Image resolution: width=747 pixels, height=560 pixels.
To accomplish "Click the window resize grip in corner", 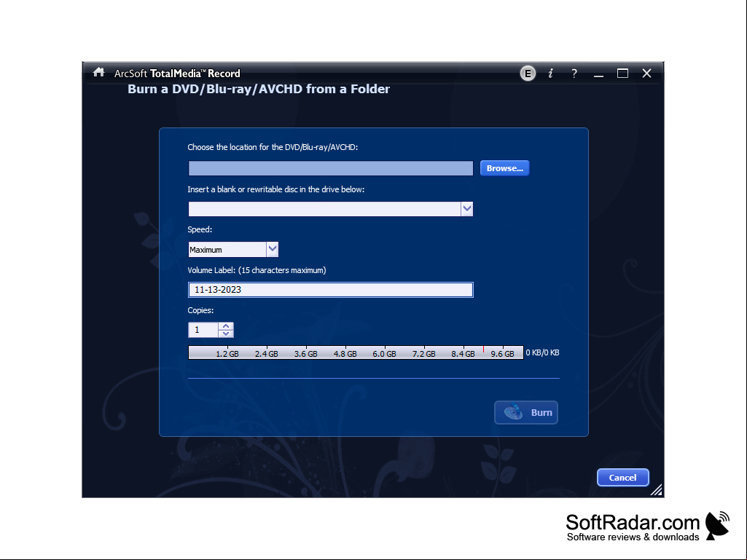I will pyautogui.click(x=657, y=490).
